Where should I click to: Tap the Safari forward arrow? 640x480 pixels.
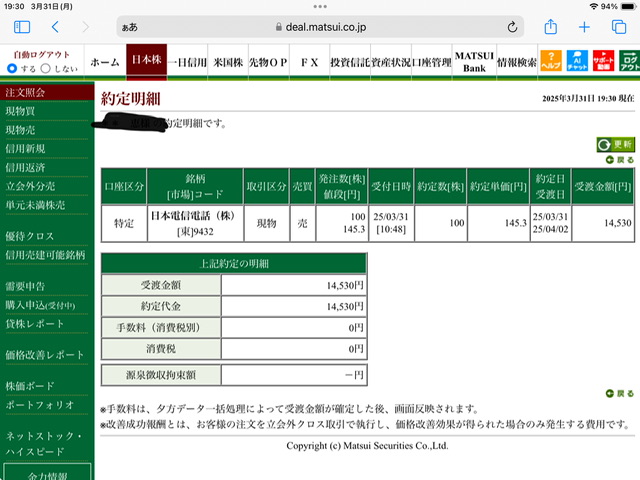click(x=85, y=27)
